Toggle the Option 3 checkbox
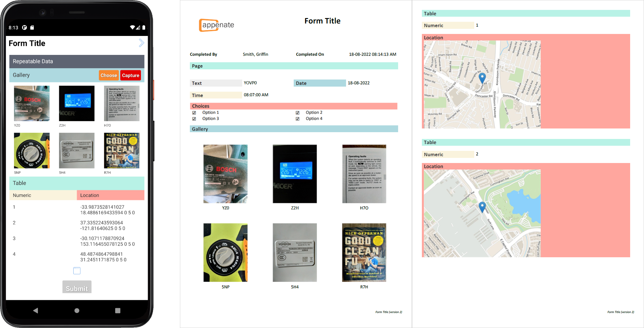644x328 pixels. 194,119
